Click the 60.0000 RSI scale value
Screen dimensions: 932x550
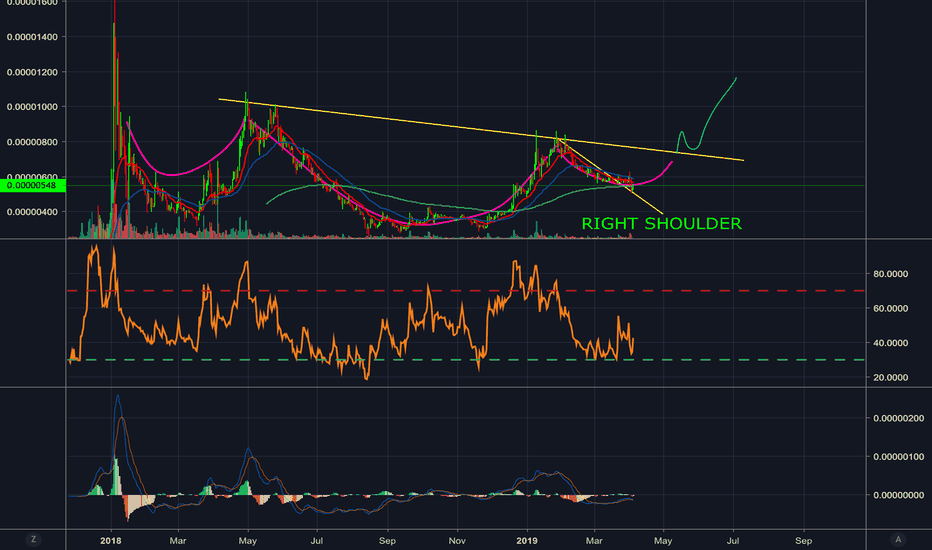890,309
